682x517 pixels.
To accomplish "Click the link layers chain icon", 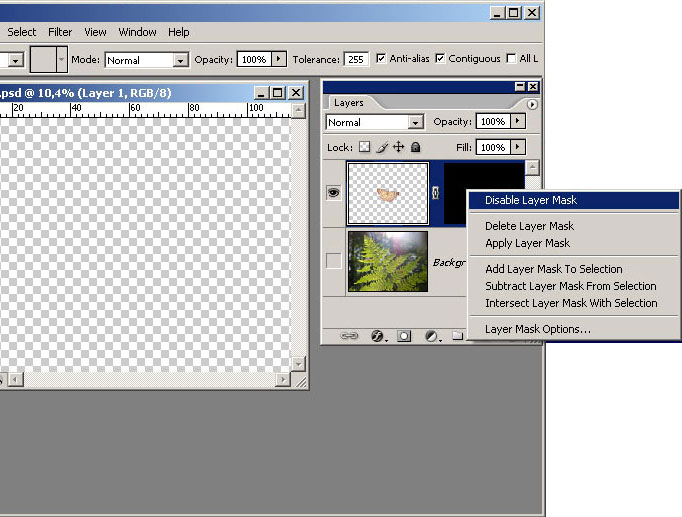I will [349, 336].
